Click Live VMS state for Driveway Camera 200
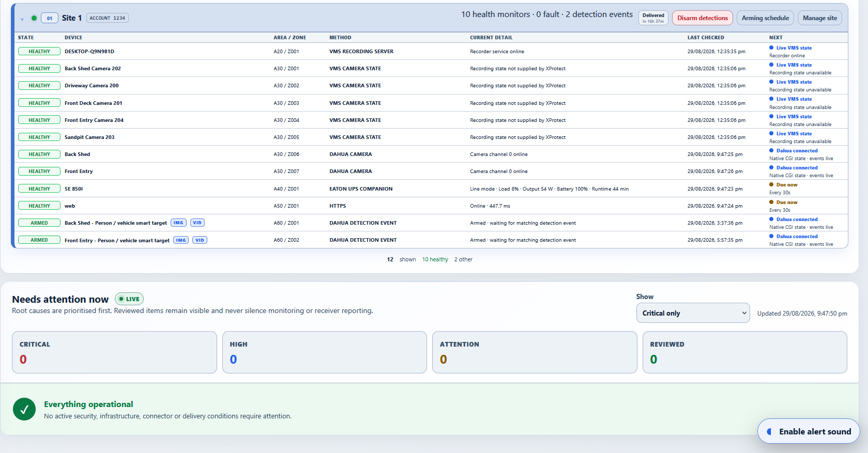The image size is (868, 453). [x=790, y=82]
